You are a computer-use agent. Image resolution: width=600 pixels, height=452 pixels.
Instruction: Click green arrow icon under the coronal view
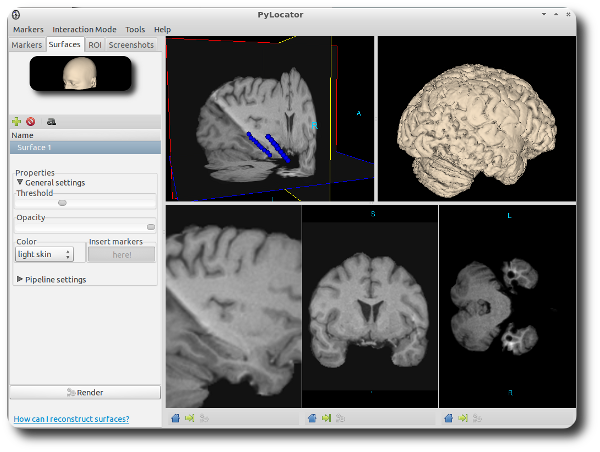click(326, 418)
